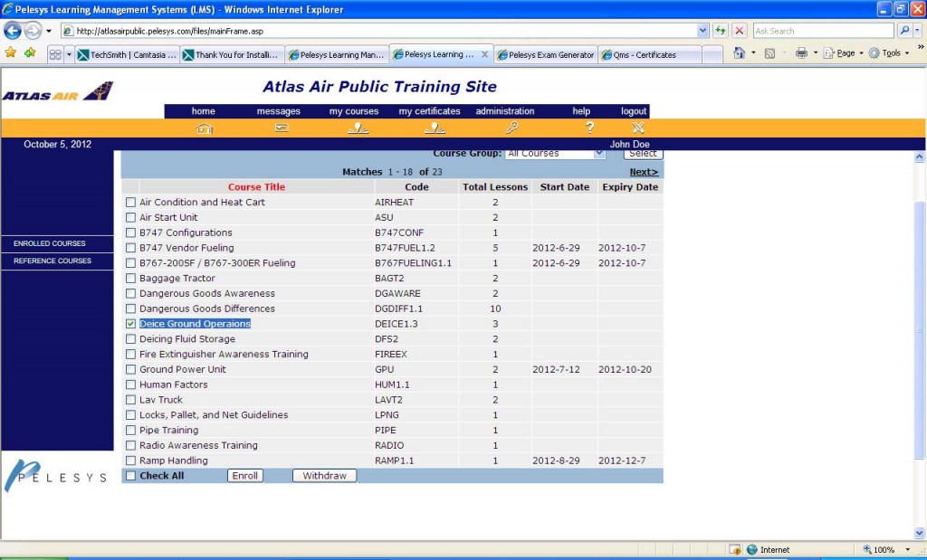
Task: Switch to the Pelesys Exam Generator tab
Action: point(546,54)
